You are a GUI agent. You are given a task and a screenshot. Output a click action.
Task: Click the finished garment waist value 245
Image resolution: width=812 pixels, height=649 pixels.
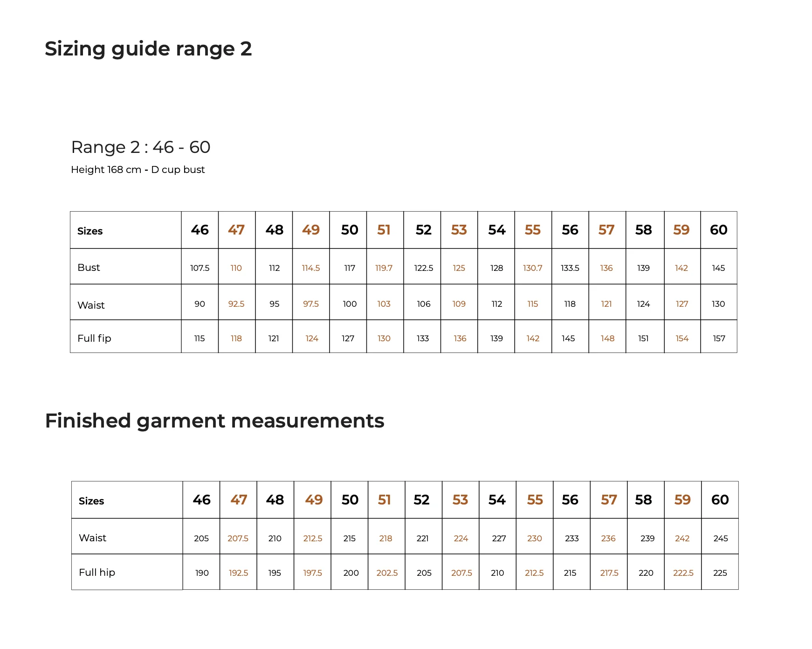[x=720, y=539]
